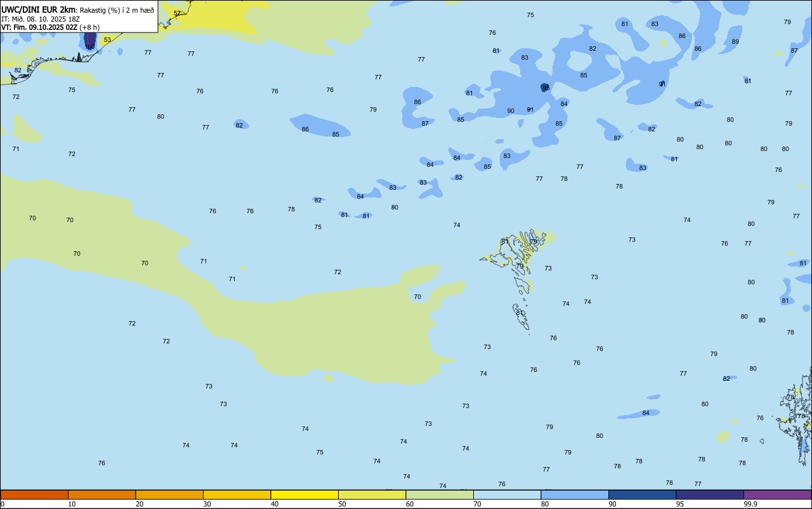Click the valid time "VT: Fim. 09.10.2025 02Z"
Screen dimensions: 812x509
click(39, 27)
